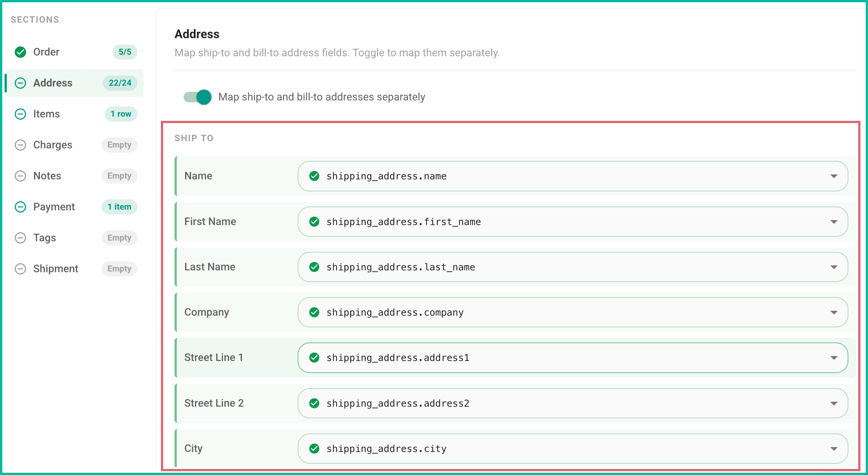The width and height of the screenshot is (868, 475).
Task: Select the Address section in sidebar
Action: (x=74, y=83)
